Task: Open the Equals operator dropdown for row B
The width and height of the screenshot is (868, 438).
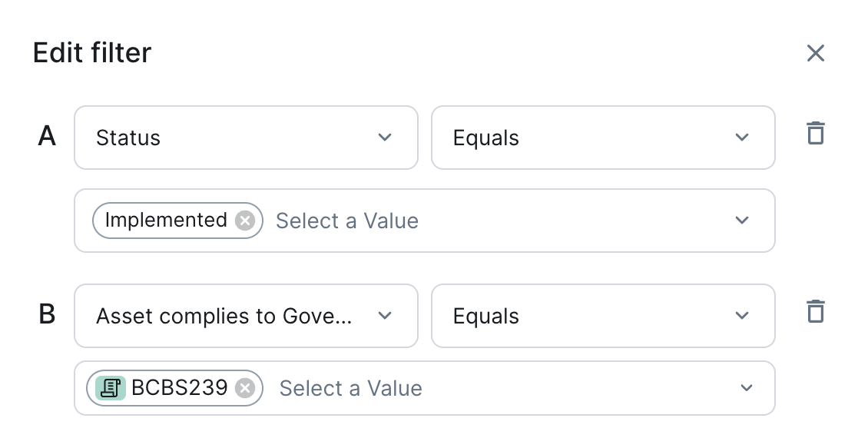Action: [603, 316]
